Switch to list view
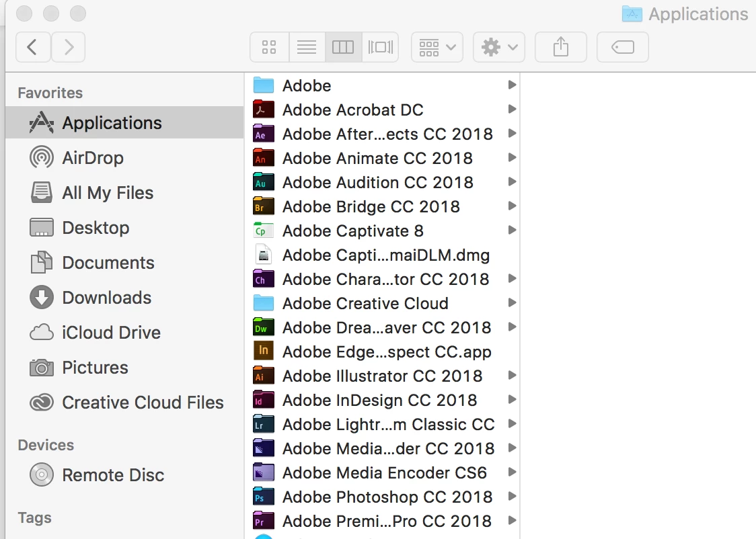This screenshot has height=539, width=756. [x=307, y=47]
